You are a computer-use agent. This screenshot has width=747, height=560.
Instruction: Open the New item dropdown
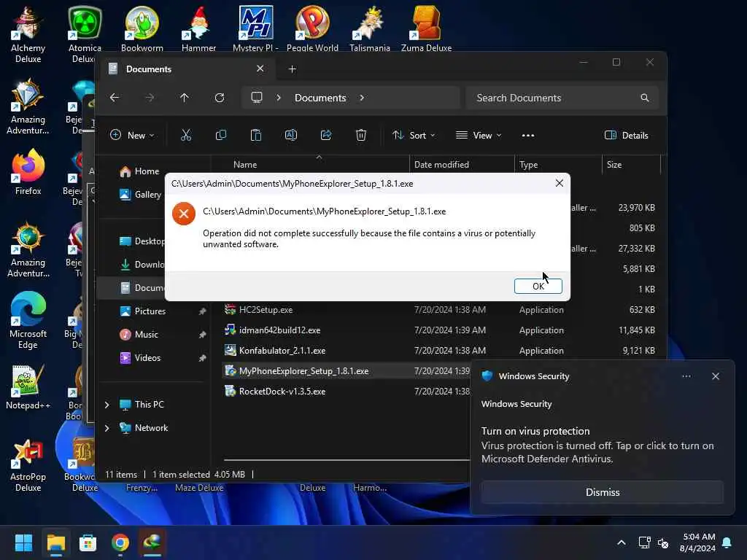(x=132, y=135)
